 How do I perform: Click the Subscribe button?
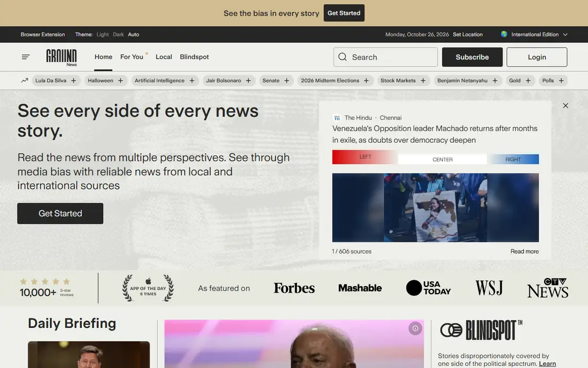(472, 57)
